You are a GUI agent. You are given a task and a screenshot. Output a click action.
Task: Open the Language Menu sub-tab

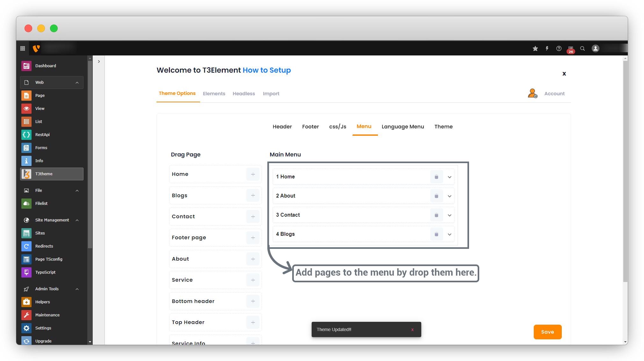(403, 127)
